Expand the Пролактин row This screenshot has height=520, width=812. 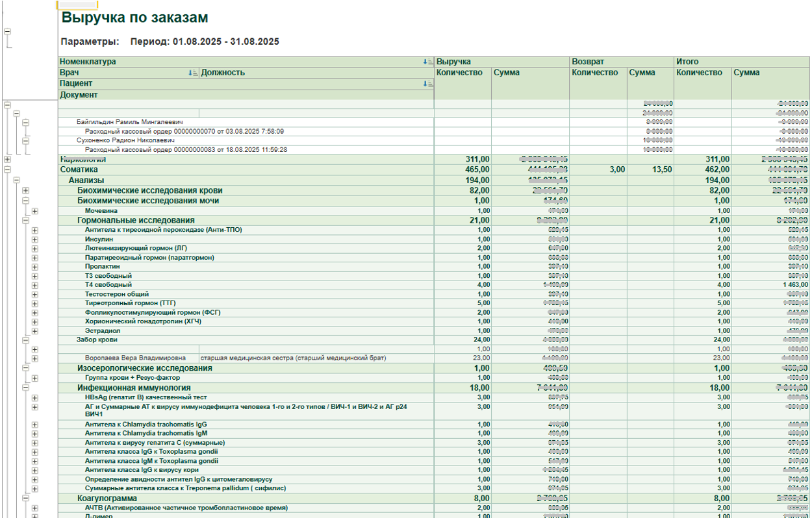click(35, 267)
